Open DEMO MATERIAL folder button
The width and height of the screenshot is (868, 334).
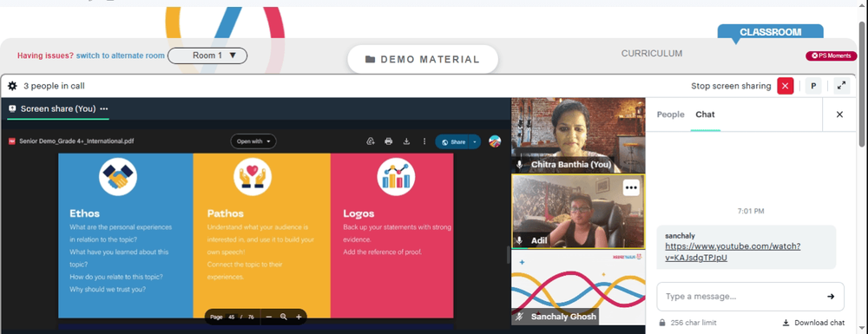(x=423, y=59)
